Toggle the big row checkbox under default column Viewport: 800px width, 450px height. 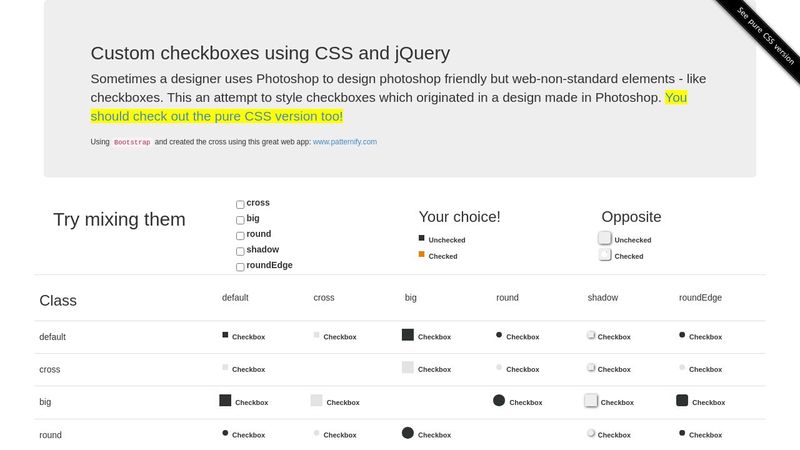pyautogui.click(x=225, y=400)
